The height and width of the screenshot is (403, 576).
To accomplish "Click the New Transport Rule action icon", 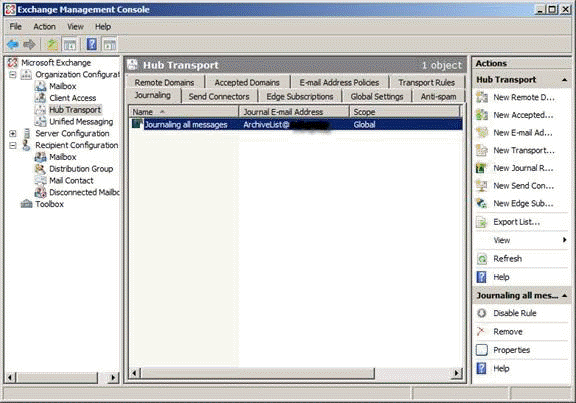I will click(x=482, y=150).
